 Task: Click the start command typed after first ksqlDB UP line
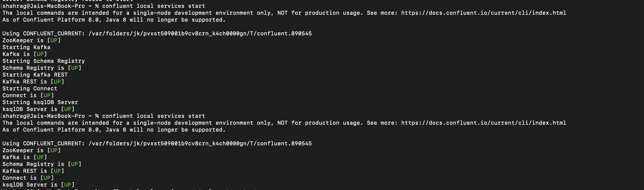[x=154, y=116]
